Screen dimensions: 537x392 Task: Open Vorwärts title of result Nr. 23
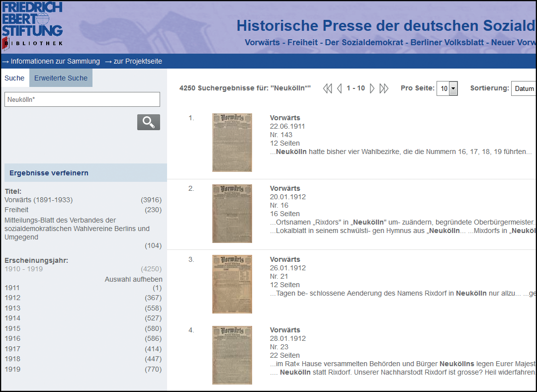[285, 330]
